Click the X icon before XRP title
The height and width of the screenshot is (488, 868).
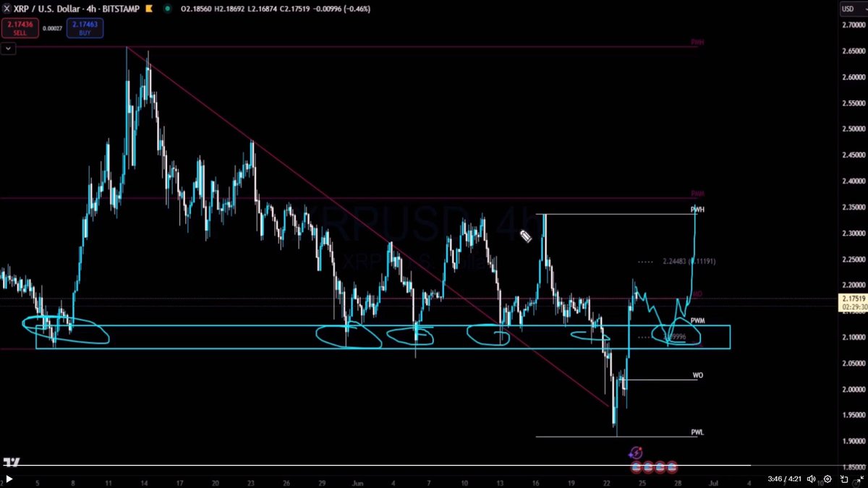[x=7, y=8]
